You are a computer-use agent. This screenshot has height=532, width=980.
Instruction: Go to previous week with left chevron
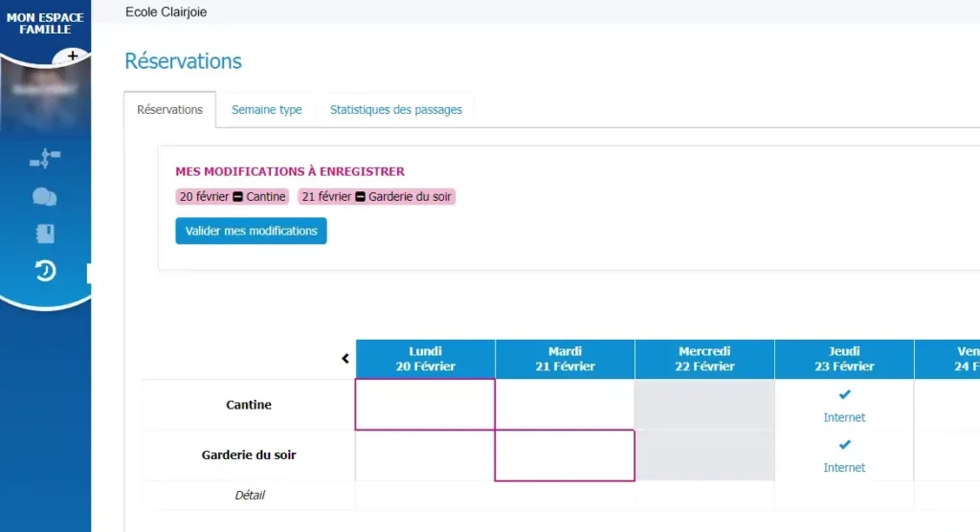point(345,358)
